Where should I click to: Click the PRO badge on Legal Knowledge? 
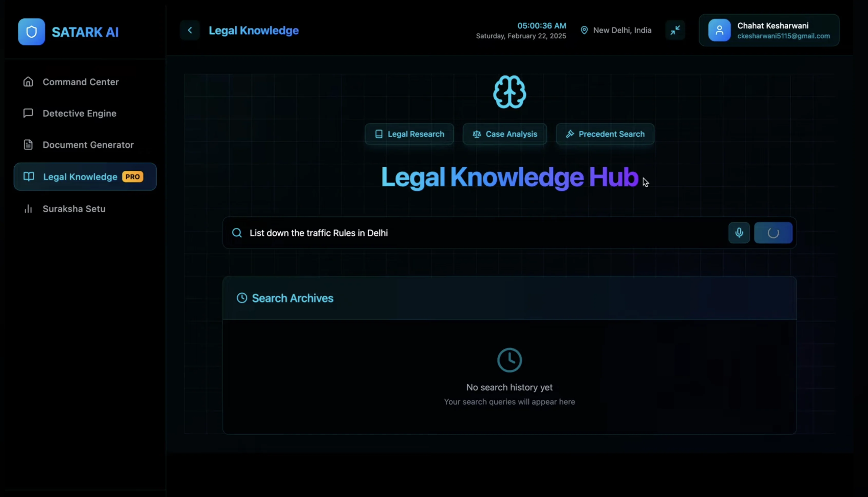click(133, 177)
